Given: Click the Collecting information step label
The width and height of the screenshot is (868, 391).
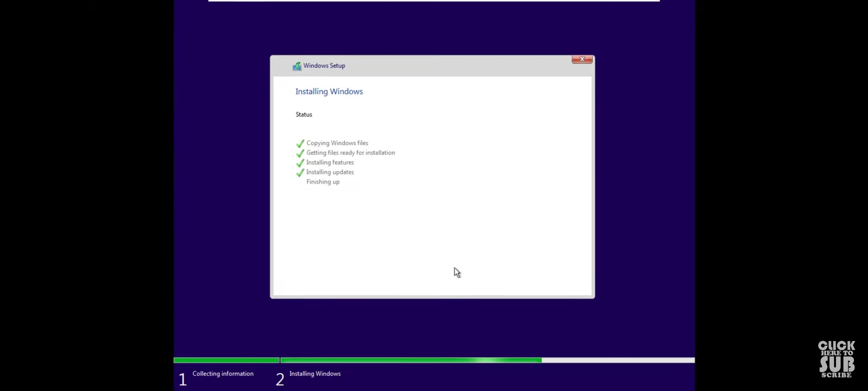Looking at the screenshot, I should [223, 374].
